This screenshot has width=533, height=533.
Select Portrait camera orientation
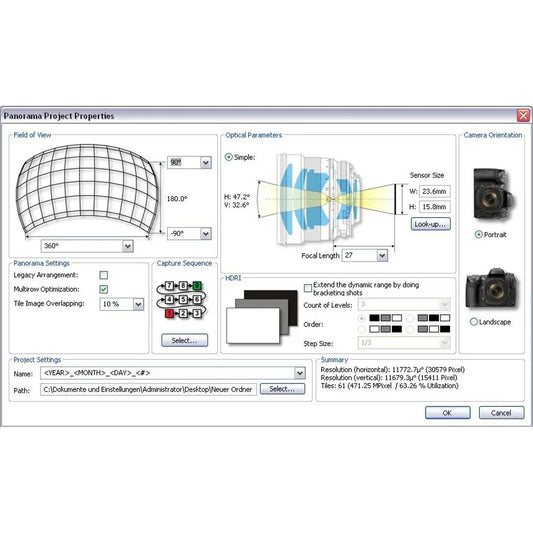point(478,235)
